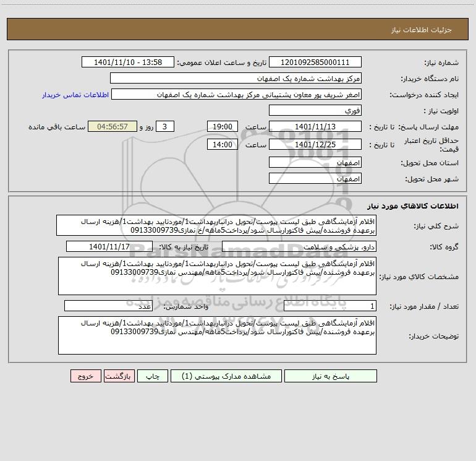Viewport: 476px width, 461px height.
Task: Click counting unit field 'عدد'
Action: (x=108, y=306)
